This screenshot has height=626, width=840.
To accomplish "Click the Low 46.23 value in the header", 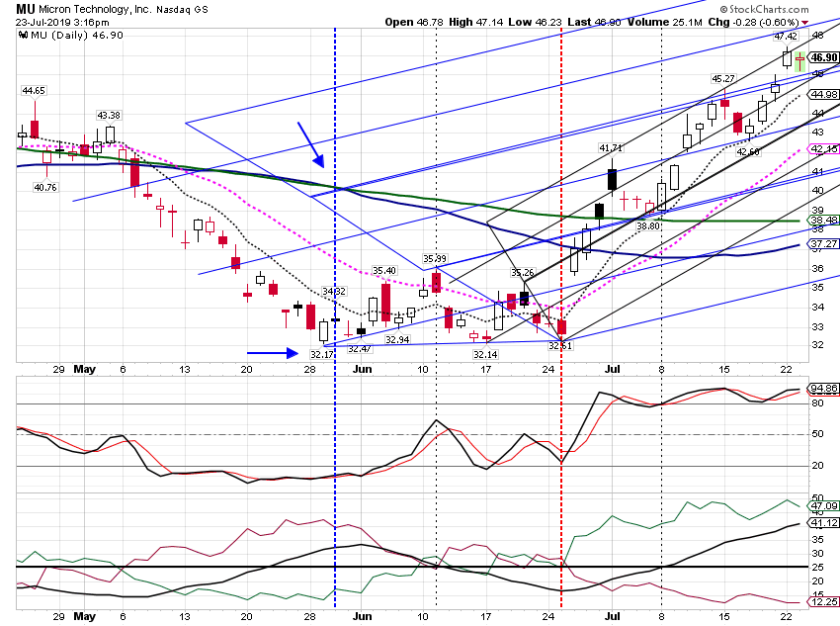I will click(536, 22).
